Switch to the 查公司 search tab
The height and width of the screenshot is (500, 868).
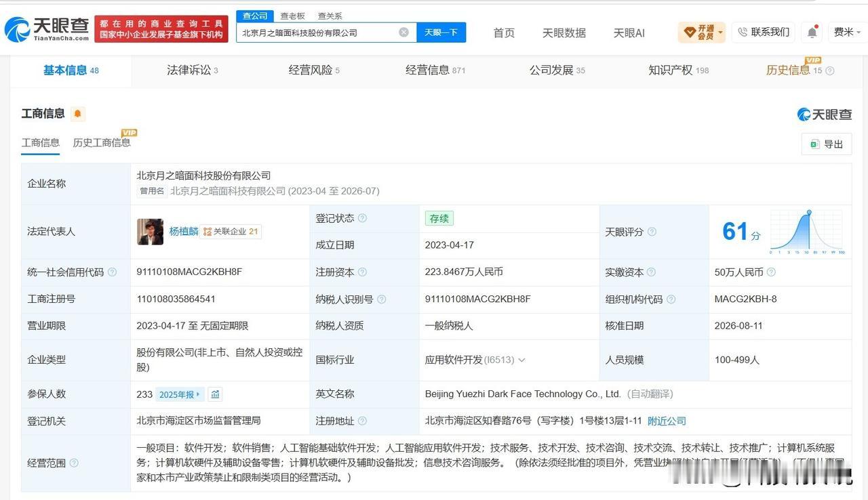click(255, 16)
